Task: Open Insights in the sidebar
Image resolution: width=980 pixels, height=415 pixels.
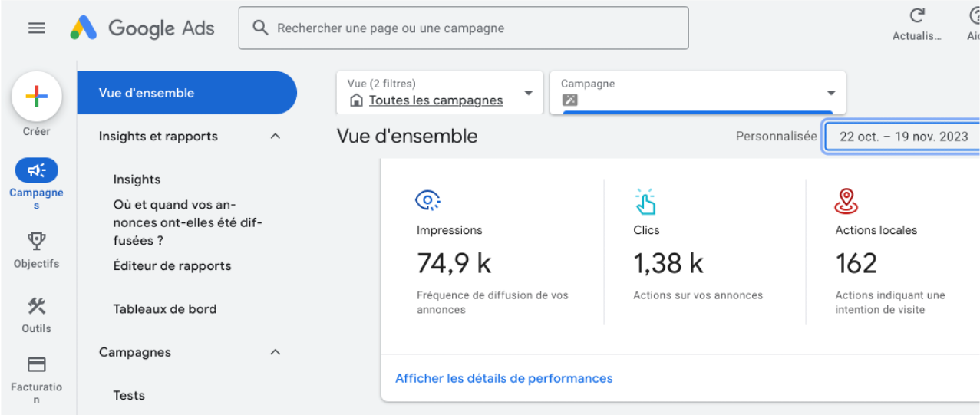Action: pyautogui.click(x=137, y=180)
